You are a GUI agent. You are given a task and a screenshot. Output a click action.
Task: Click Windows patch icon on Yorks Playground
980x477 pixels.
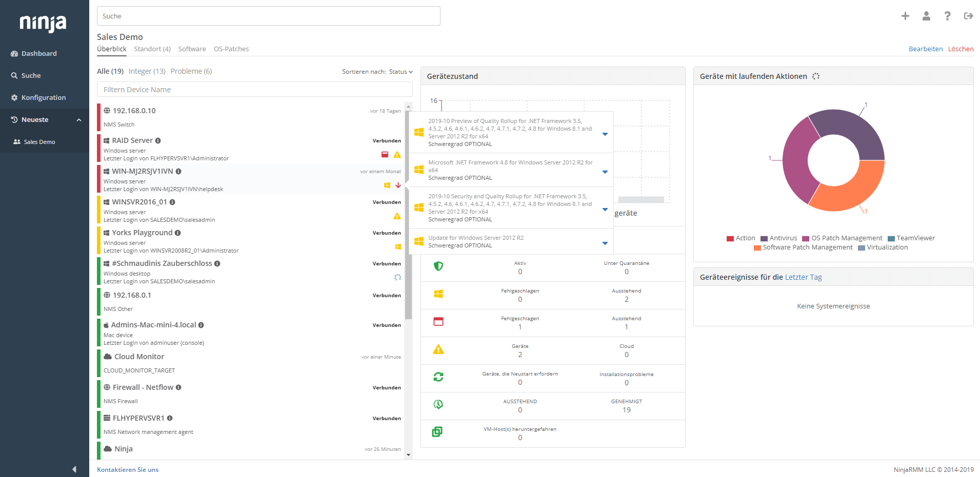coord(398,247)
